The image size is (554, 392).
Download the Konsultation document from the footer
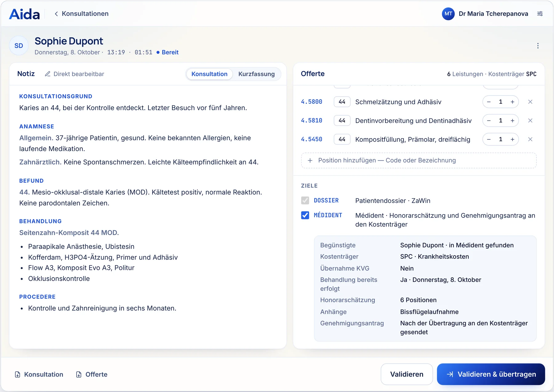(39, 374)
